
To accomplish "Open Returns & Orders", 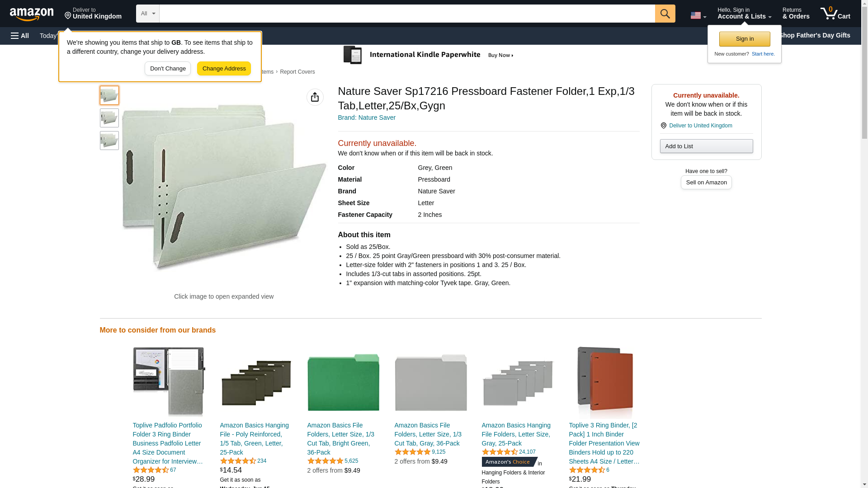I will pos(796,14).
